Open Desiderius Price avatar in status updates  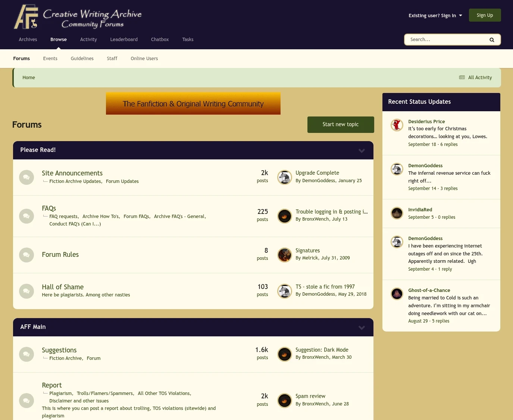coord(397,125)
